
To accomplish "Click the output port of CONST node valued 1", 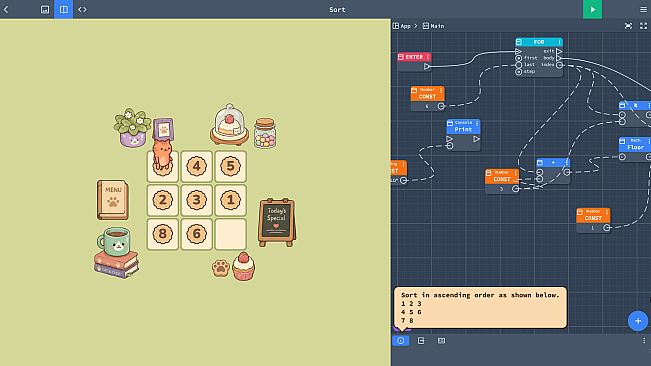I will [x=607, y=227].
